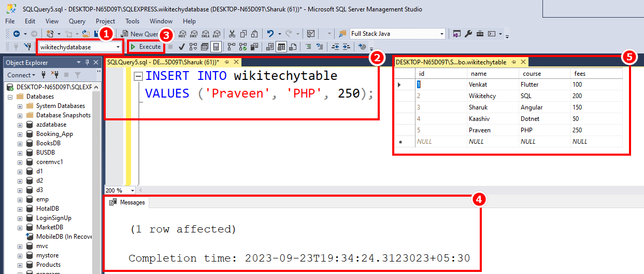644x274 pixels.
Task: Click the Activity Monitor icon
Action: [311, 34]
